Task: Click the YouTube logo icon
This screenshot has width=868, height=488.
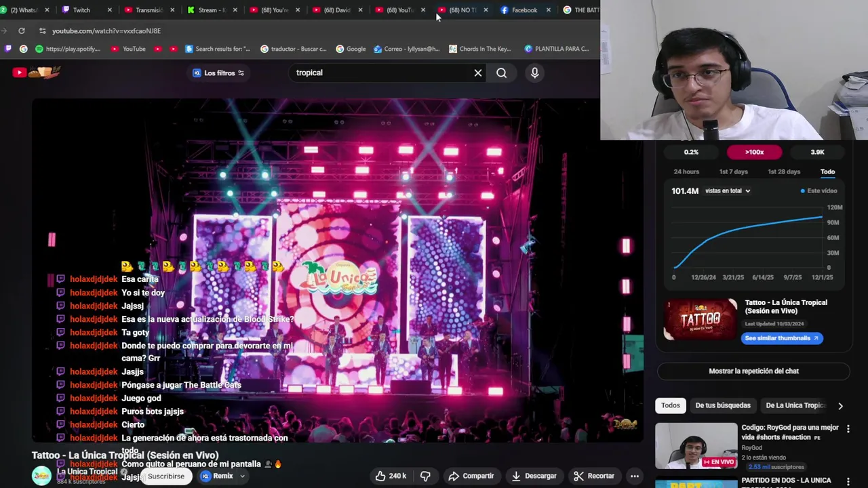Action: [20, 73]
